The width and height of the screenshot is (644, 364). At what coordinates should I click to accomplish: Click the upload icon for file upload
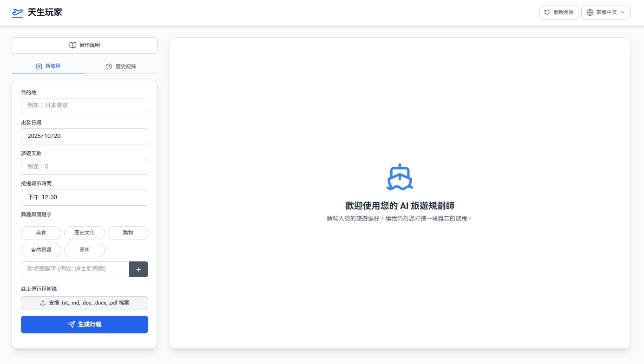click(43, 303)
